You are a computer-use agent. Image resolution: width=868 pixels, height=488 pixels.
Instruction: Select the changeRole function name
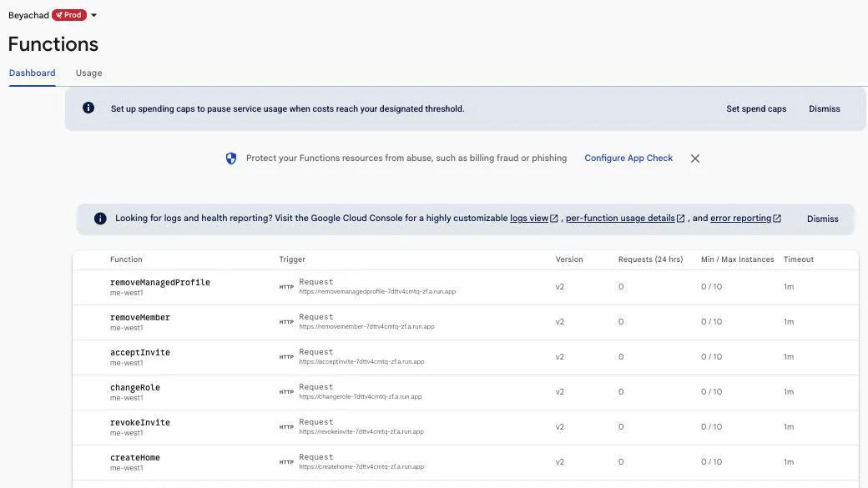[x=135, y=387]
